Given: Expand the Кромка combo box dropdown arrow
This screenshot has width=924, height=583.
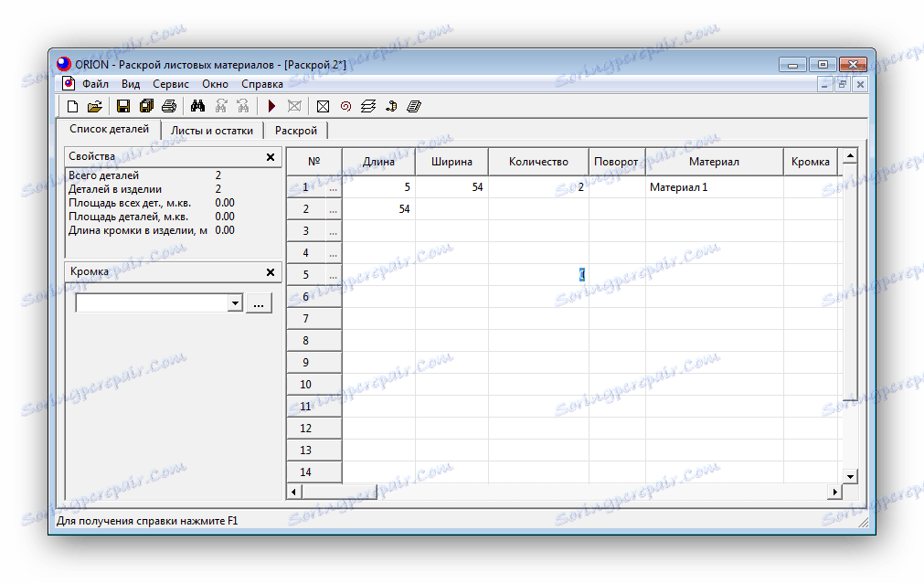Looking at the screenshot, I should point(235,303).
